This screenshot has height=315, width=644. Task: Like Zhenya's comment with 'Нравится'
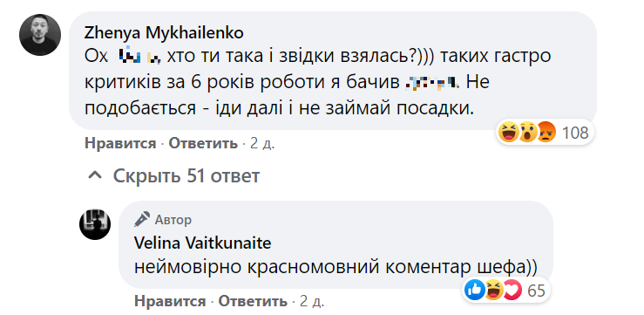click(120, 143)
